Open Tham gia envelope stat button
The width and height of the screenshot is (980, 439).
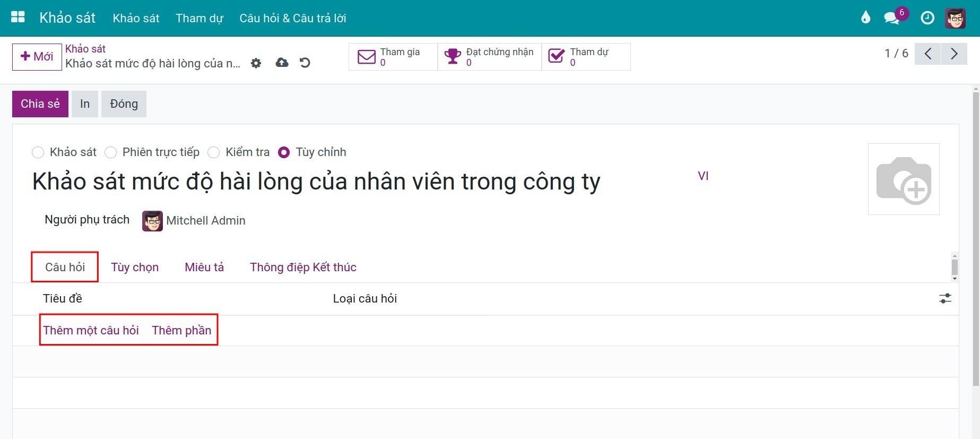click(x=393, y=57)
